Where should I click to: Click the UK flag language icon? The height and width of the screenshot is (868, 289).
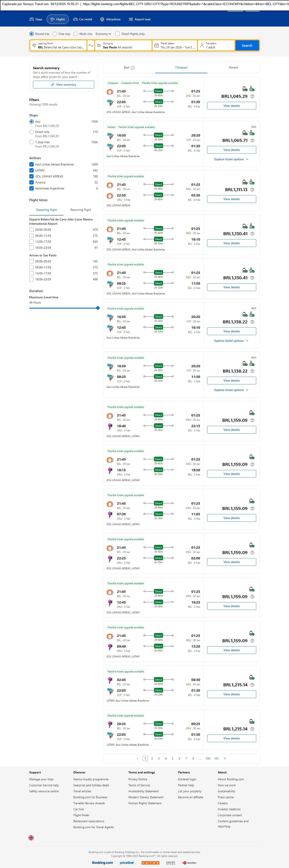point(31,837)
